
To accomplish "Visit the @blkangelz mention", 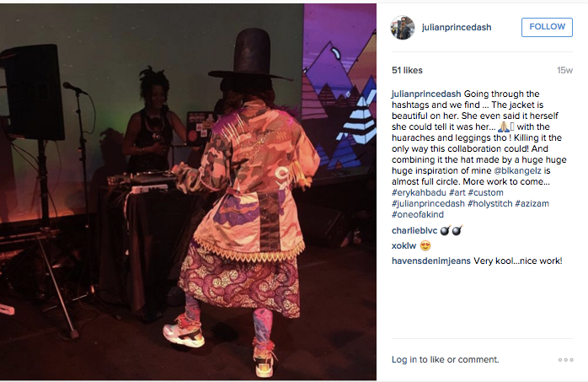I will click(x=517, y=170).
